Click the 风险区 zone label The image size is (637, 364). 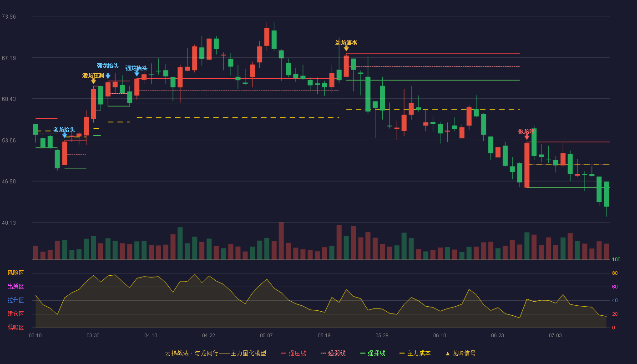(15, 273)
